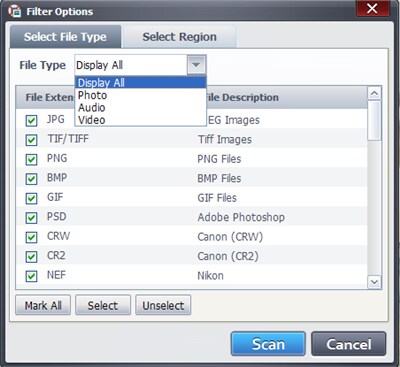The image size is (400, 367).
Task: Select the Canon (CR2) description
Action: click(228, 256)
